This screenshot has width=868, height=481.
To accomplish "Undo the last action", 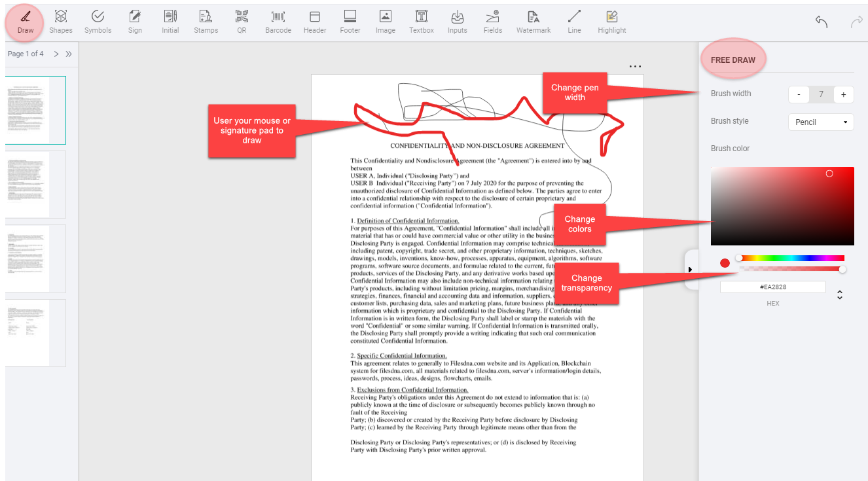I will pos(822,22).
